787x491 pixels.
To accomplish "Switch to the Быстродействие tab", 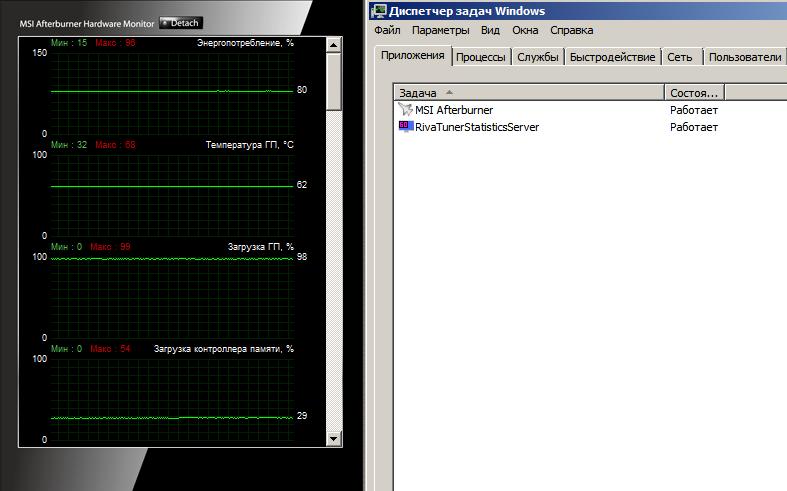I will (612, 57).
